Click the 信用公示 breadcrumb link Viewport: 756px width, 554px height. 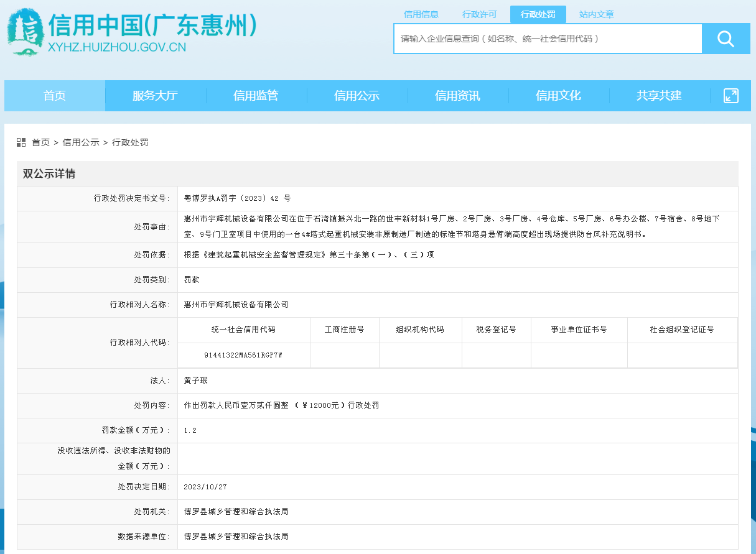point(81,142)
